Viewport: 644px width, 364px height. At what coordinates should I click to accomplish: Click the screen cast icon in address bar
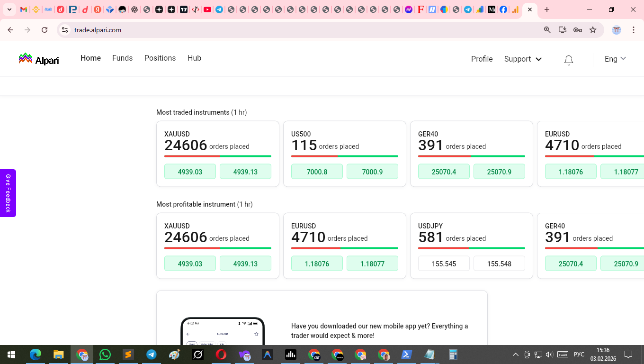pyautogui.click(x=562, y=29)
